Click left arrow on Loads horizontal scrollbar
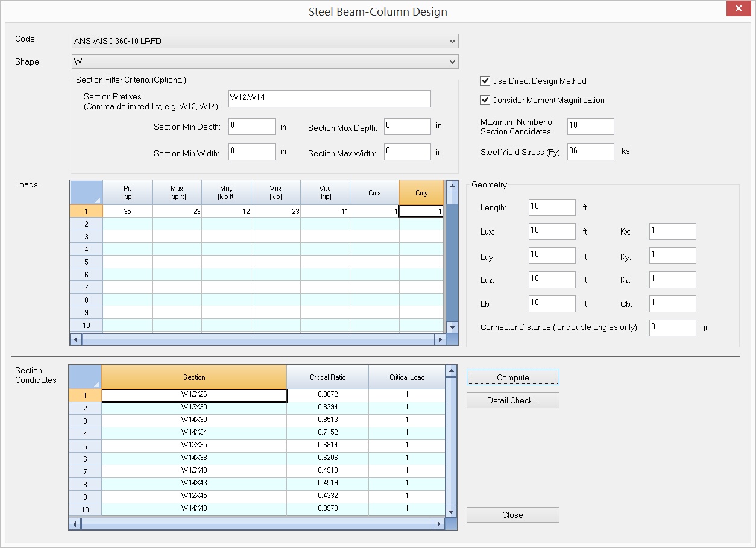The width and height of the screenshot is (756, 548). click(77, 339)
